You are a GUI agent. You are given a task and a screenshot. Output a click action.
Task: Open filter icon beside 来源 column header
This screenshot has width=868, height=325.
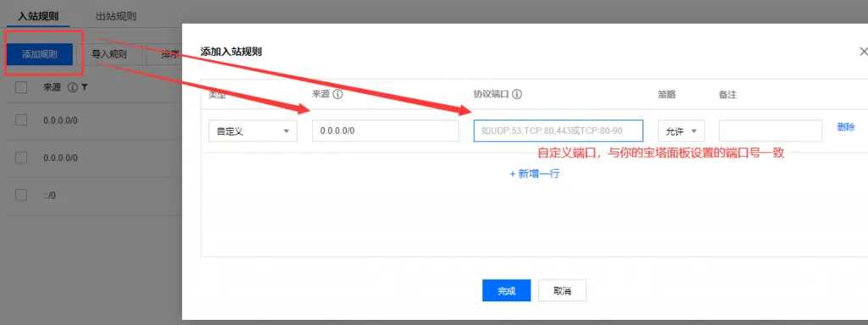tap(84, 87)
